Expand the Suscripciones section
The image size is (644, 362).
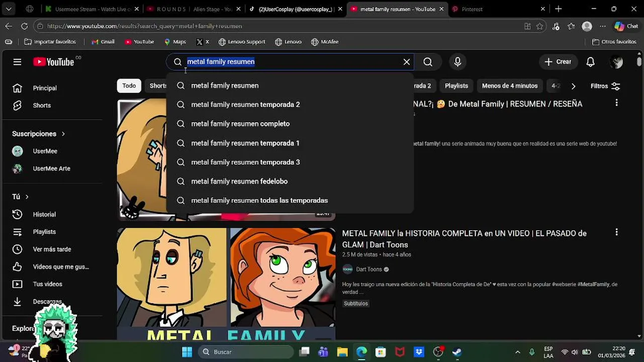pyautogui.click(x=39, y=134)
